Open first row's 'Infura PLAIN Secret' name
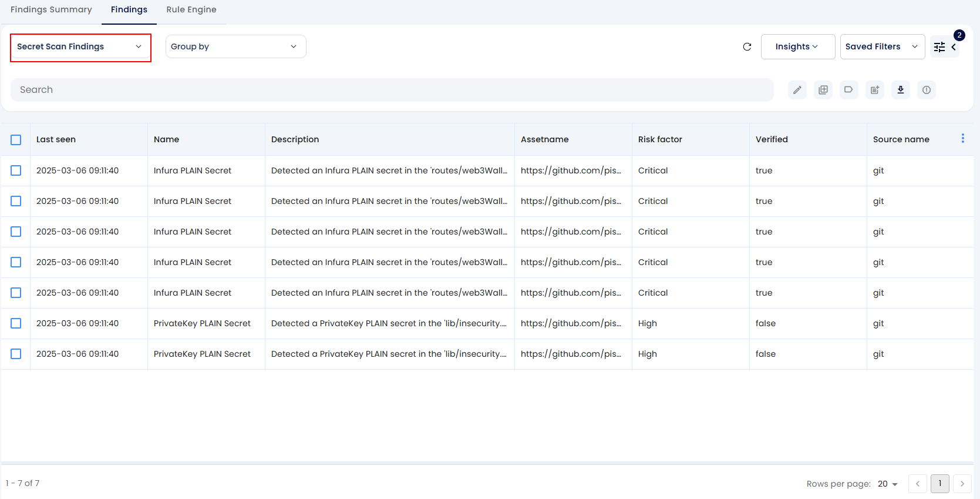 [x=193, y=170]
